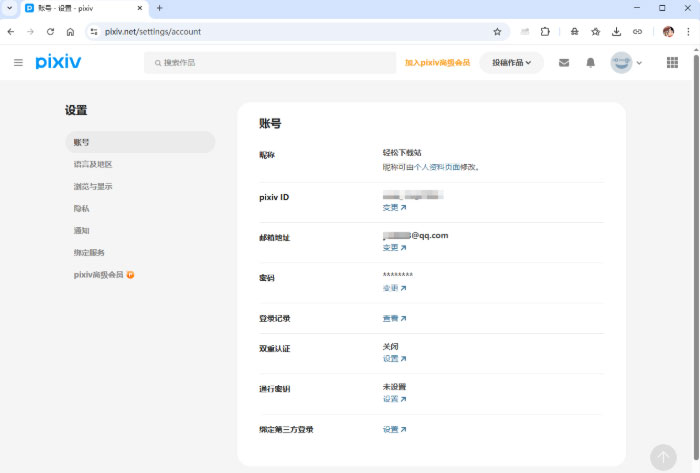Image resolution: width=700 pixels, height=473 pixels.
Task: Click the address bar URL pixiv.net/settings/account
Action: click(x=153, y=32)
